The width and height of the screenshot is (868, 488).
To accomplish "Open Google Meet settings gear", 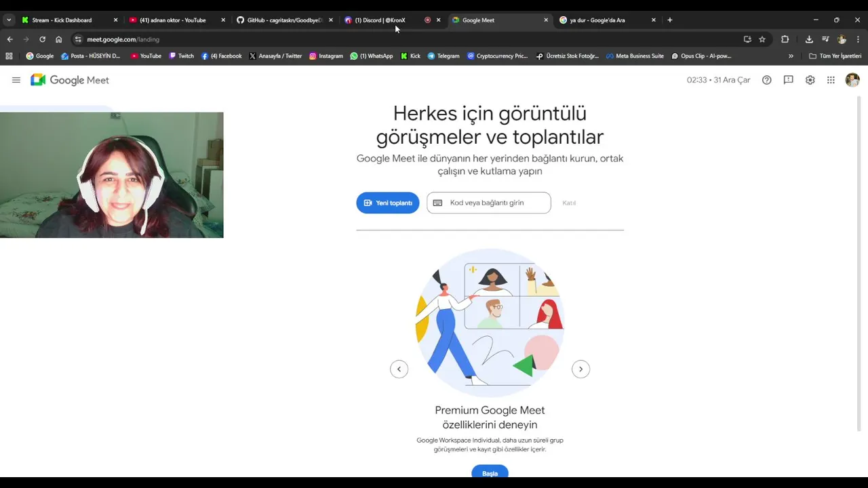I will [x=810, y=80].
